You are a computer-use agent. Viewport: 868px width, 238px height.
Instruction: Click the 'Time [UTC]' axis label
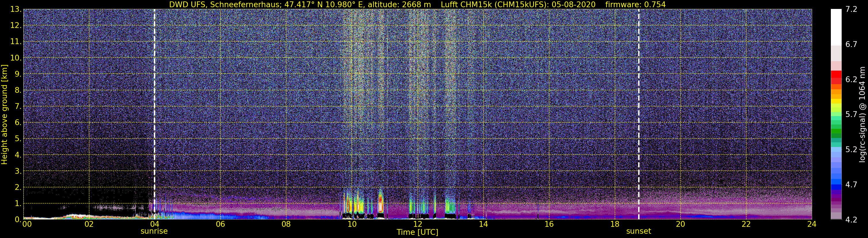[x=417, y=232]
